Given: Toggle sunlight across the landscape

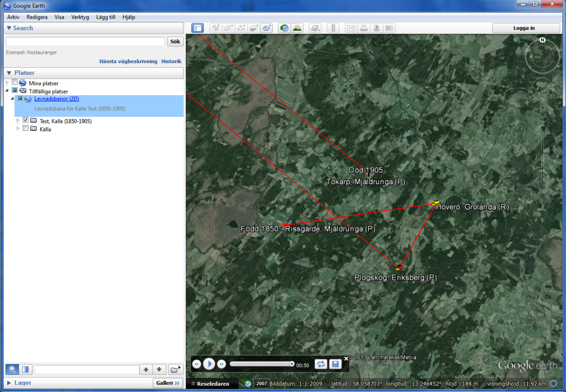Looking at the screenshot, I should 297,28.
